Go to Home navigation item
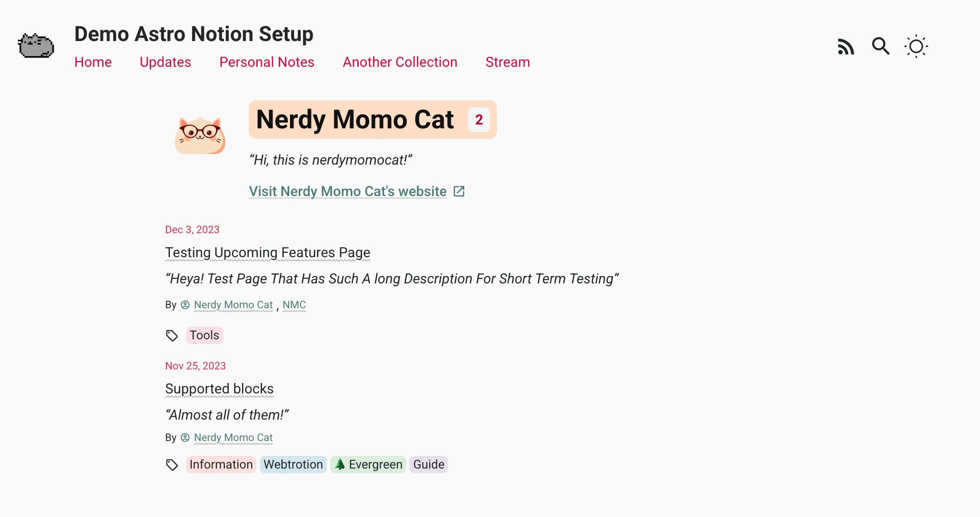Screen dimensions: 980x517 [93, 62]
